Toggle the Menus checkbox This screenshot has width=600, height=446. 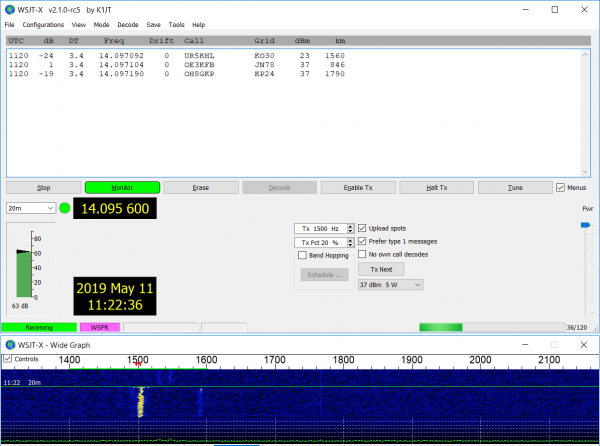pos(560,187)
